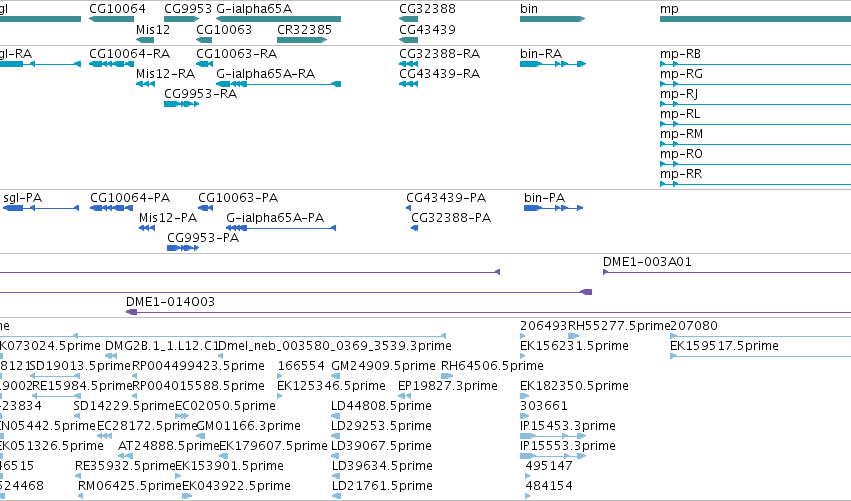Click the GM01166.3prime EST label
This screenshot has height=501, width=851.
248,426
